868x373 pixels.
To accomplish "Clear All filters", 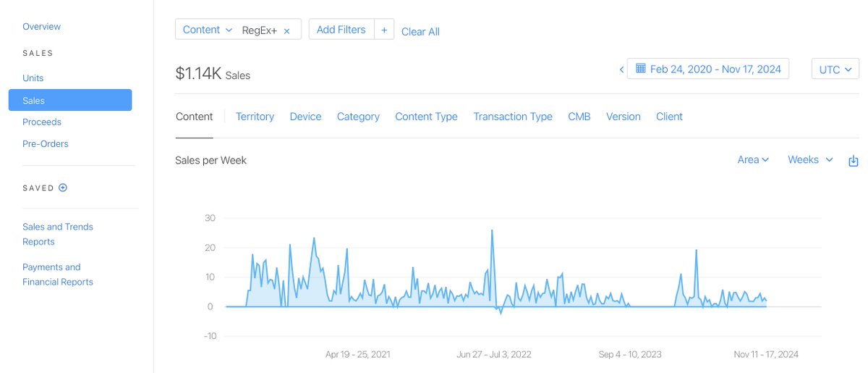I will [x=420, y=31].
